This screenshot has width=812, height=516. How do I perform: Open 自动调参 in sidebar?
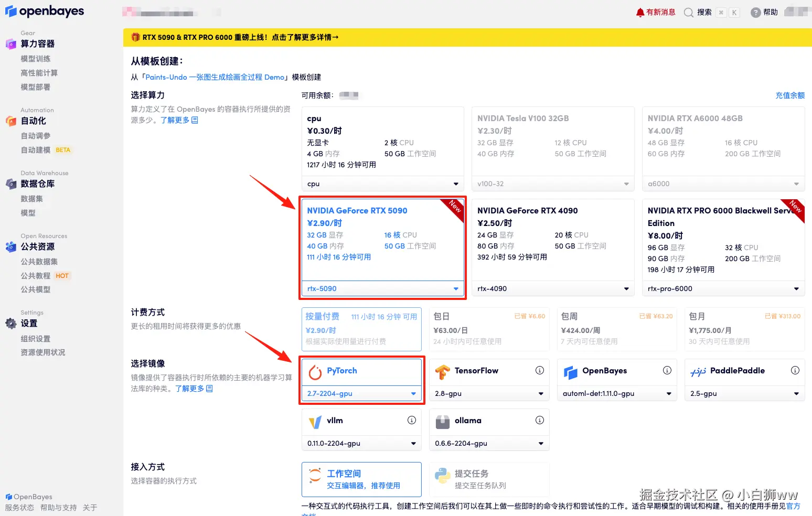pyautogui.click(x=36, y=136)
